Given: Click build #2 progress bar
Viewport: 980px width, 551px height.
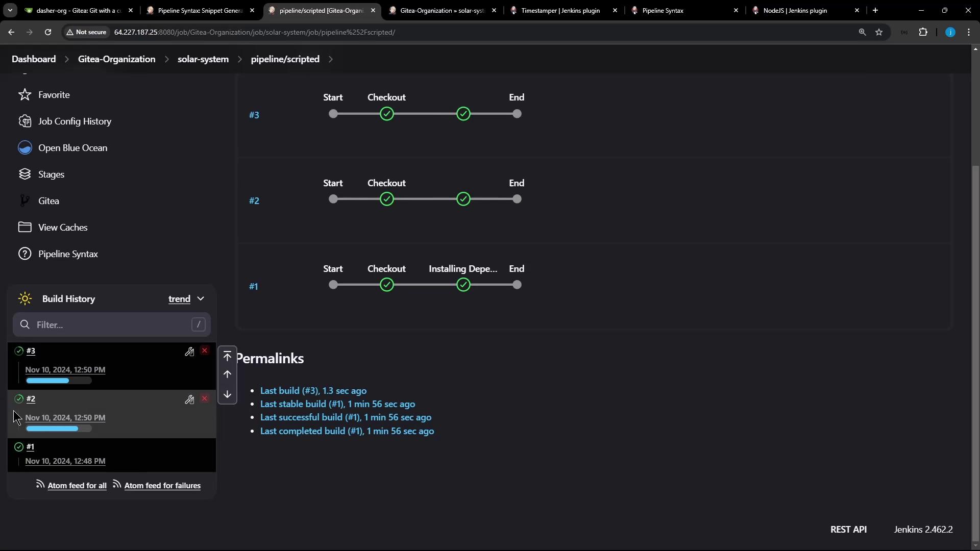Looking at the screenshot, I should click(59, 429).
